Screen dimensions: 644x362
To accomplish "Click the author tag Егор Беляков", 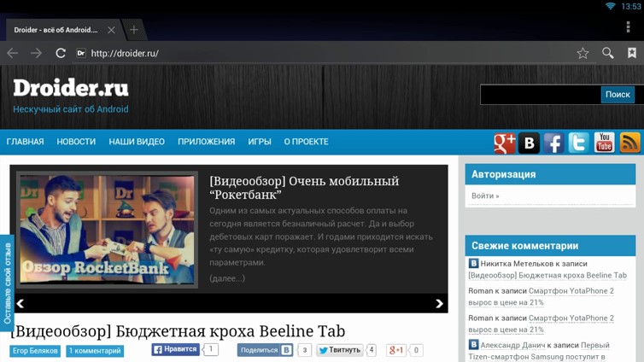I will click(x=35, y=351).
